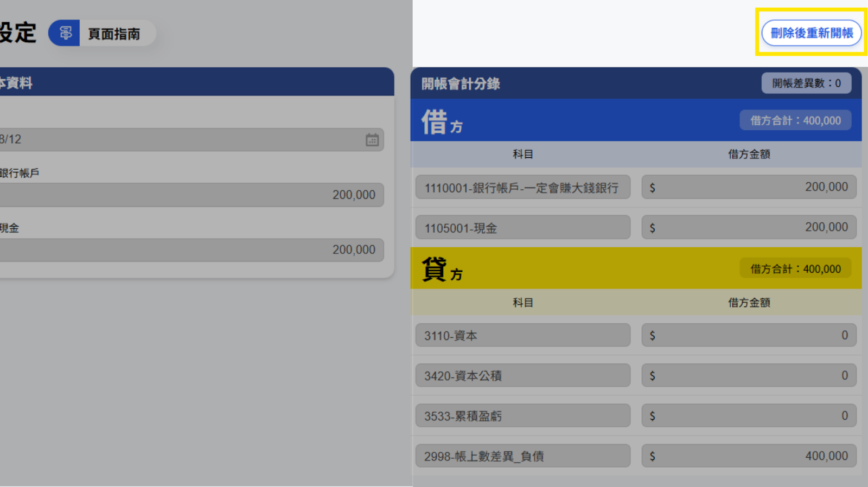This screenshot has width=868, height=487.
Task: Click the 開帳會計分錄 panel header
Action: [570, 84]
